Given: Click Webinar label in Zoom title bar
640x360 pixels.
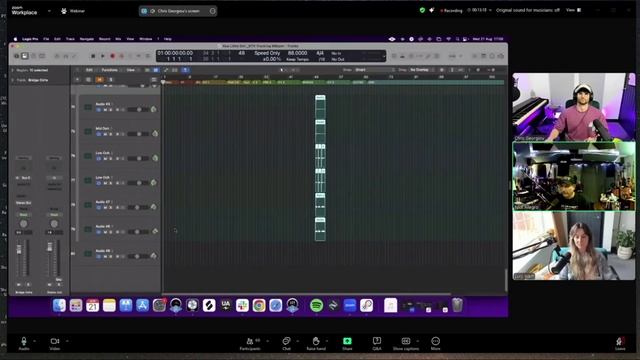Looking at the screenshot, I should pyautogui.click(x=77, y=11).
